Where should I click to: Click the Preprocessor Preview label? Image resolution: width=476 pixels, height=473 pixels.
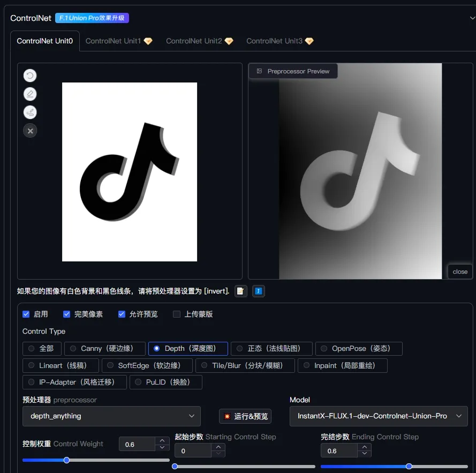298,71
